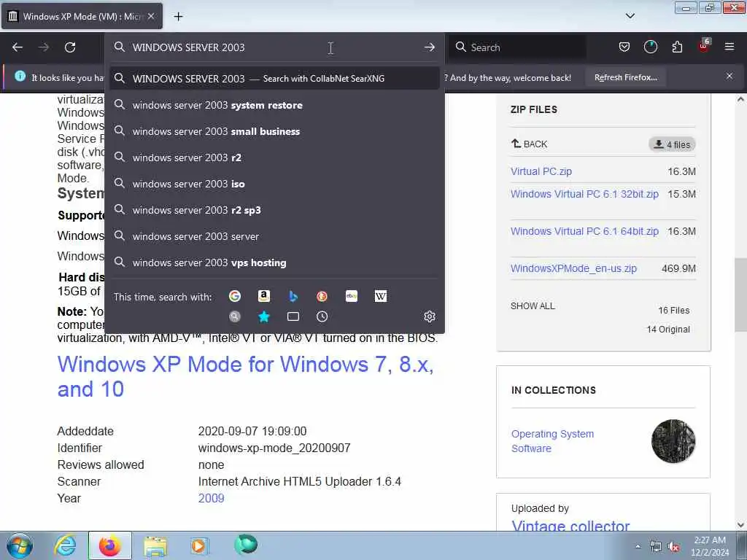
Task: Open the Extensions puzzle menu
Action: [677, 47]
